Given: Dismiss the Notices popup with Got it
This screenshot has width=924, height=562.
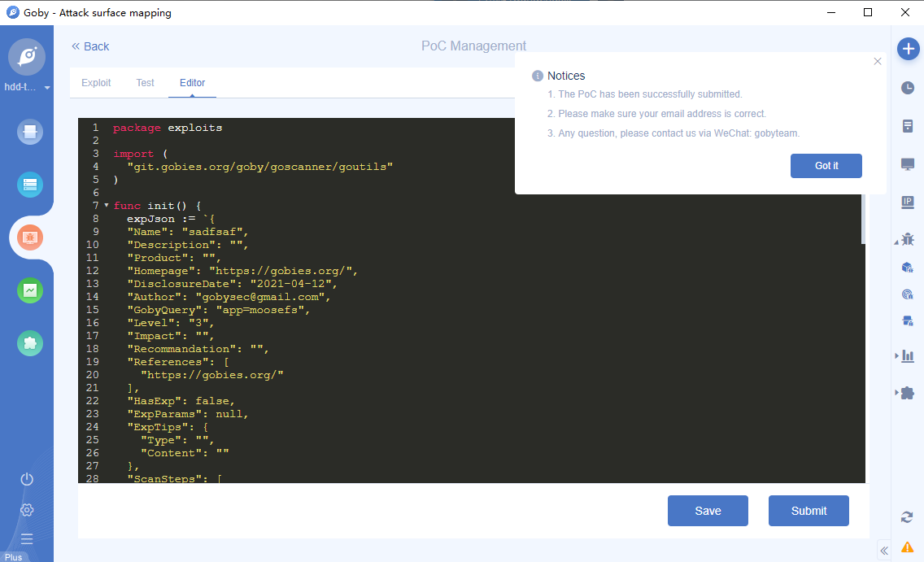Looking at the screenshot, I should coord(826,165).
